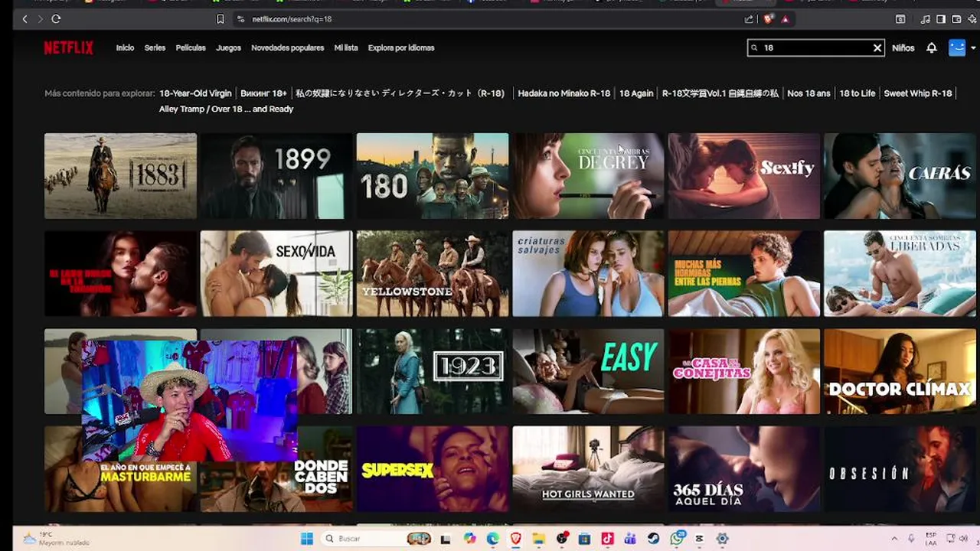This screenshot has height=551, width=980.
Task: Open Steam from the taskbar
Action: [654, 539]
